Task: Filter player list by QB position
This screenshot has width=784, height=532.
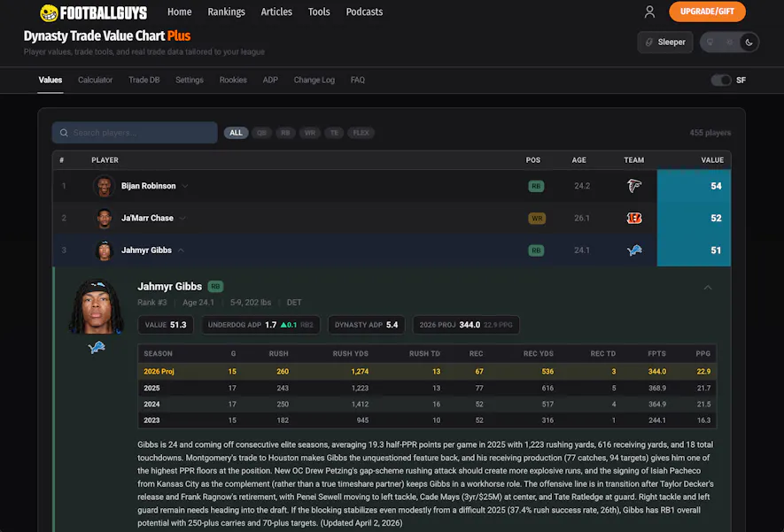Action: (261, 133)
